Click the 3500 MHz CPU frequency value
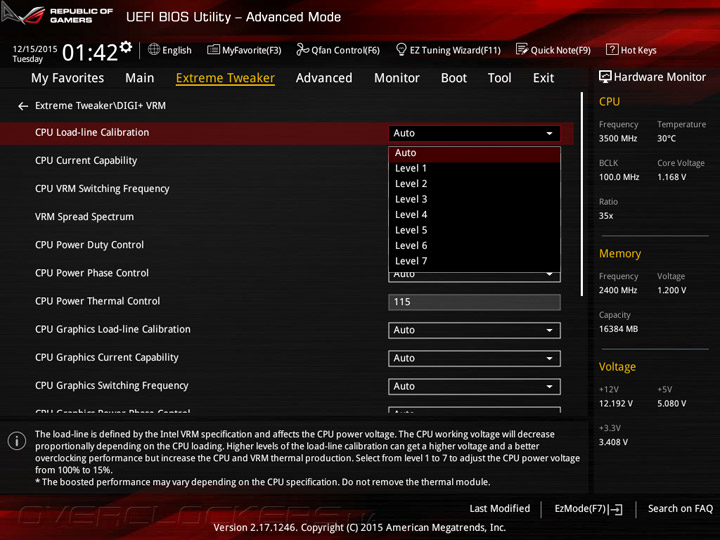 coord(618,139)
